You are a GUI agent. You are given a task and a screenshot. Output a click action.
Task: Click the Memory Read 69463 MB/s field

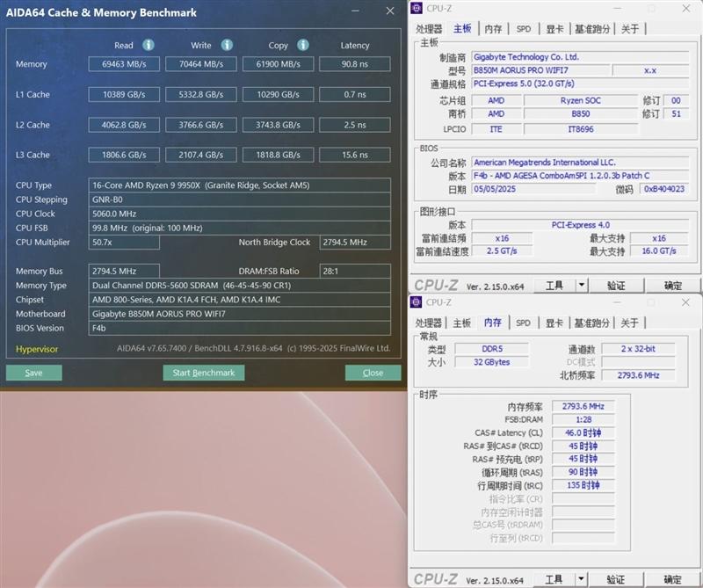[x=124, y=64]
